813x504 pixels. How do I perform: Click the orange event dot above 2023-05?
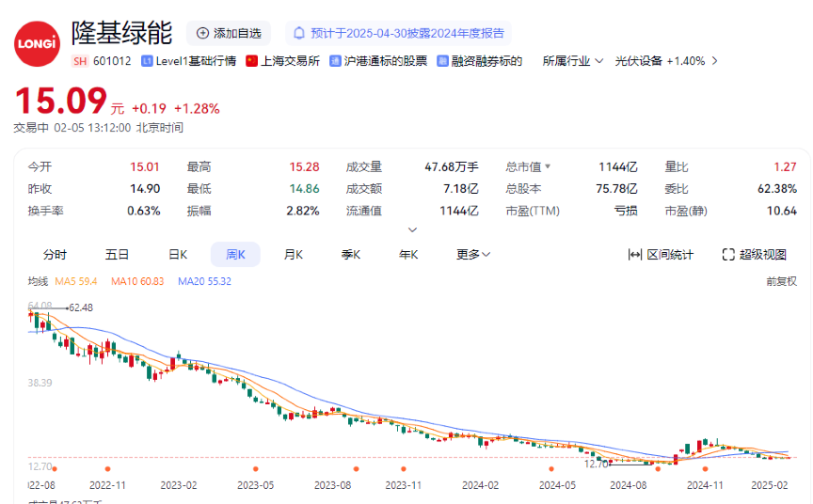pos(256,469)
